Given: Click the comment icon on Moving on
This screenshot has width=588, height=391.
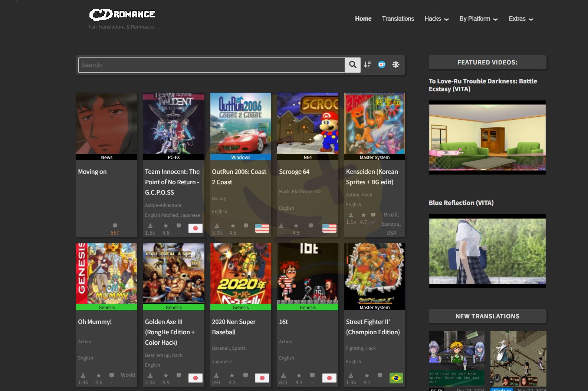Looking at the screenshot, I should (115, 225).
